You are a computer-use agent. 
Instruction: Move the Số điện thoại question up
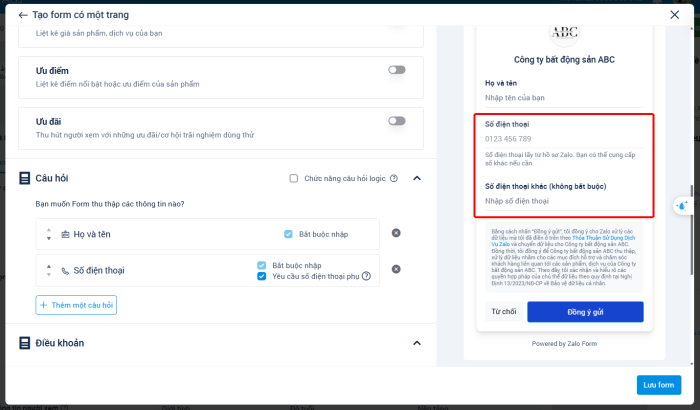tap(49, 264)
